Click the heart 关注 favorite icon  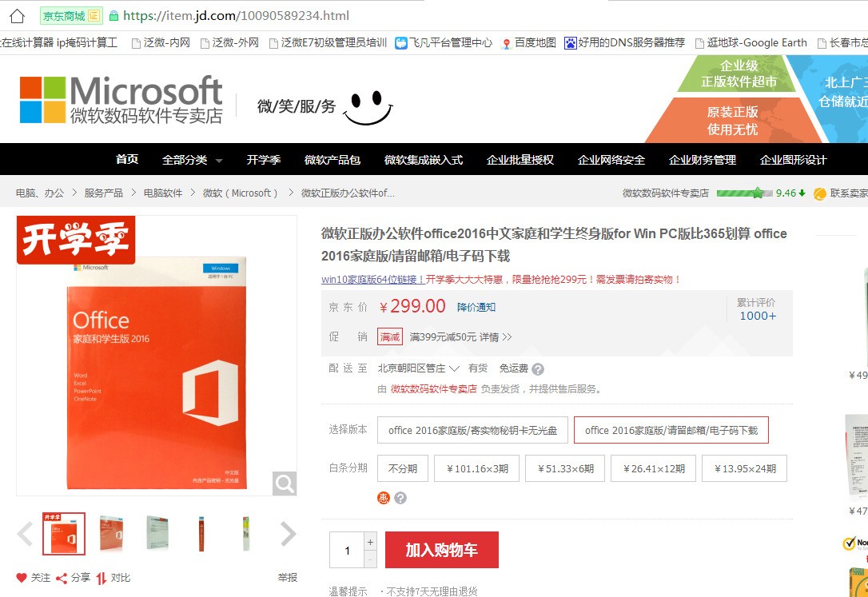coord(22,578)
